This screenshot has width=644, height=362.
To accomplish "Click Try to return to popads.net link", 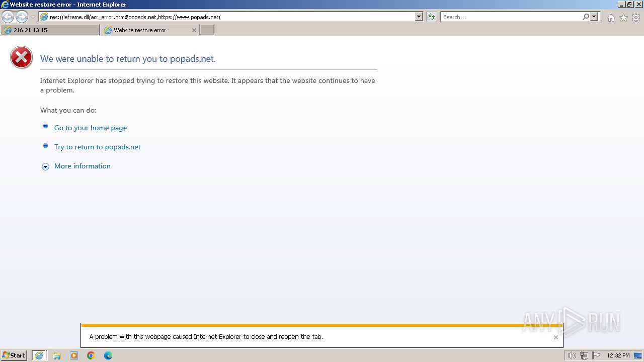I will pyautogui.click(x=98, y=147).
